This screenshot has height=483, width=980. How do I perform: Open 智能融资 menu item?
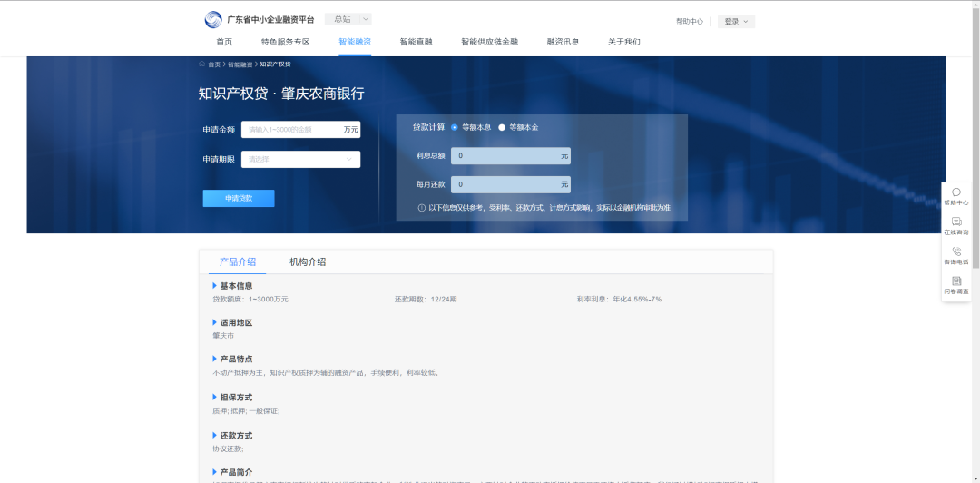click(355, 42)
